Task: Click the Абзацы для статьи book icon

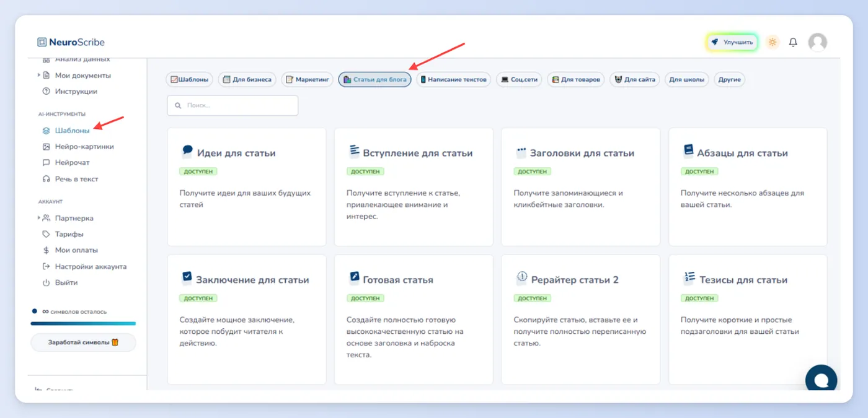Action: (x=688, y=151)
